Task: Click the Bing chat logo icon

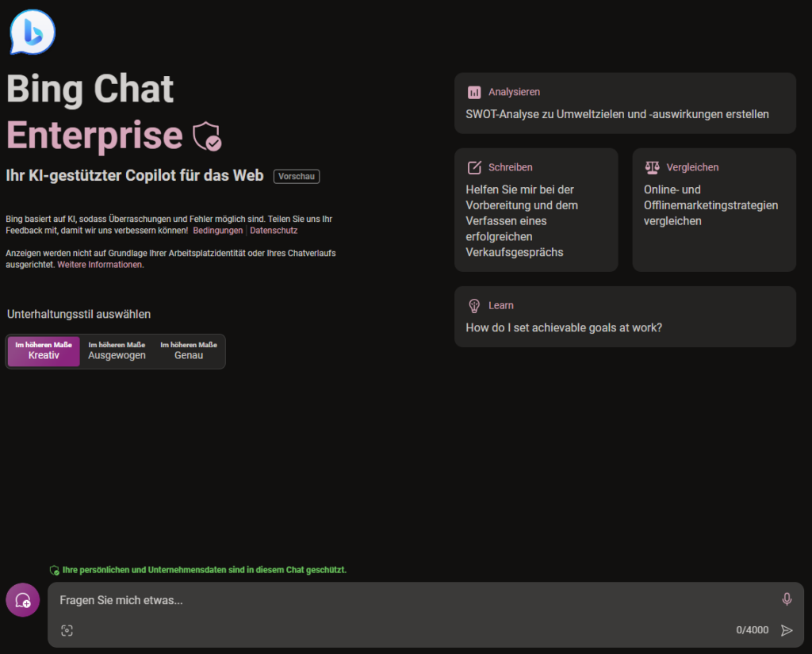Action: coord(32,32)
